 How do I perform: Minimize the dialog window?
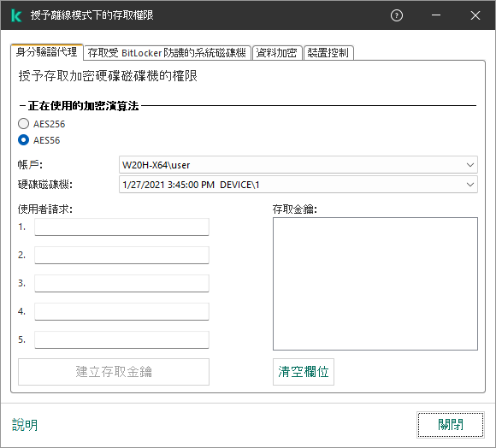click(436, 15)
